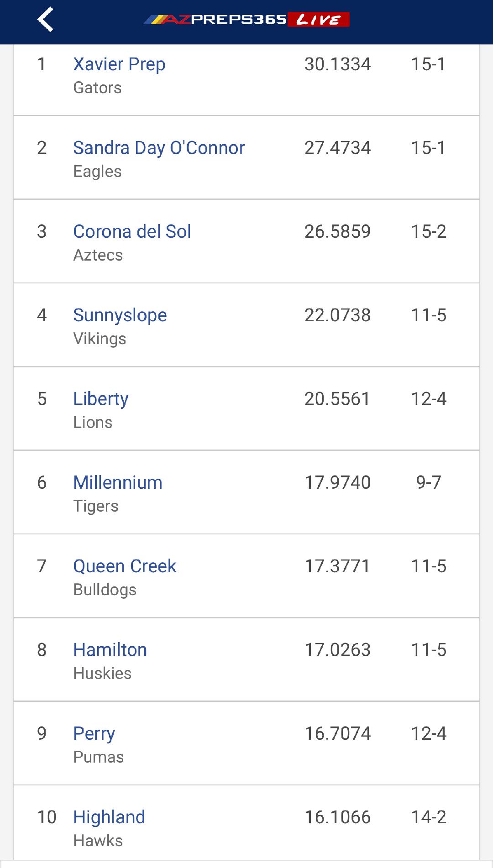Tap the back arrow icon

(x=45, y=20)
